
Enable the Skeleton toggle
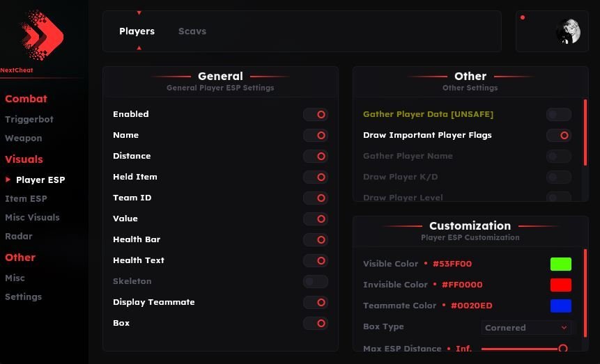point(316,282)
